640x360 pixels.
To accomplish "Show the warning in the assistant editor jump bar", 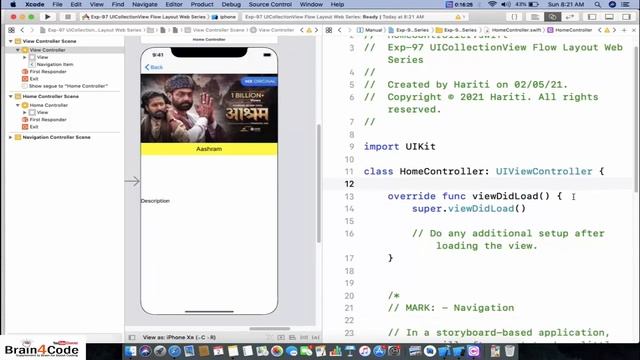I will pos(607,30).
